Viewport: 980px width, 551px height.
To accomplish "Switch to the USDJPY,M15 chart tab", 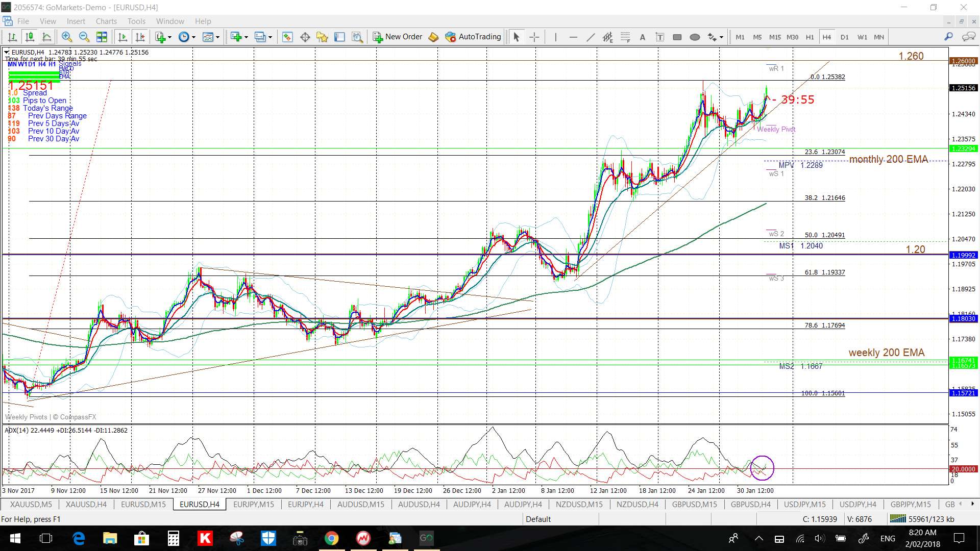I will point(804,504).
